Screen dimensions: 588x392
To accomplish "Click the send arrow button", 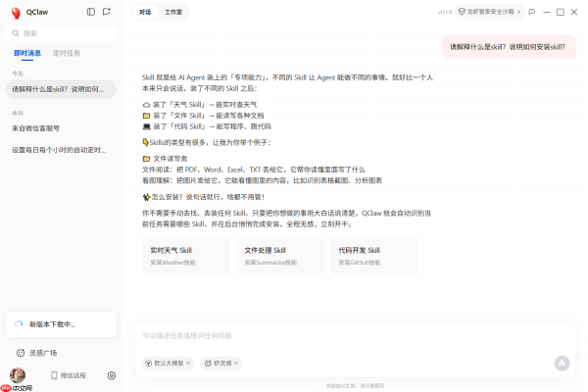I will [562, 364].
